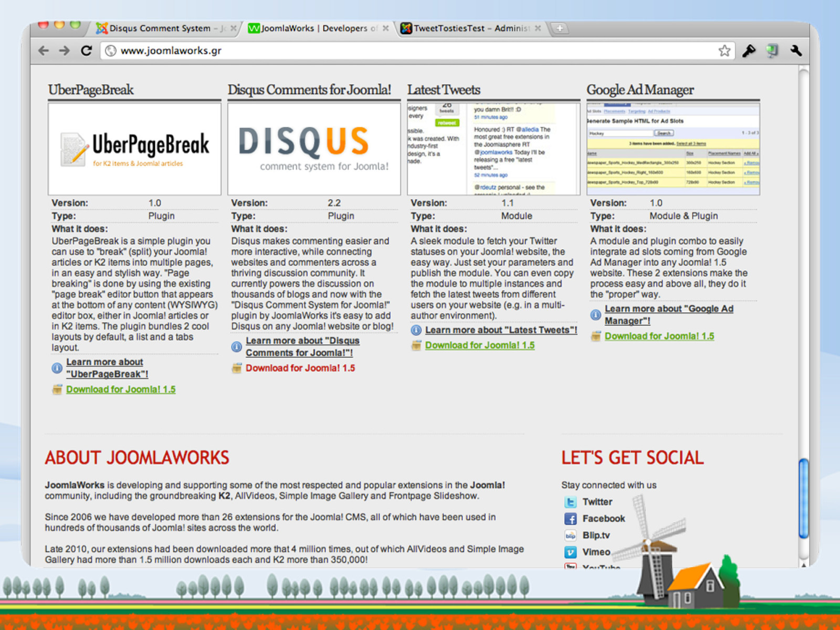
Task: Download UberPageBreak for Joomla! 1.5
Action: click(121, 390)
